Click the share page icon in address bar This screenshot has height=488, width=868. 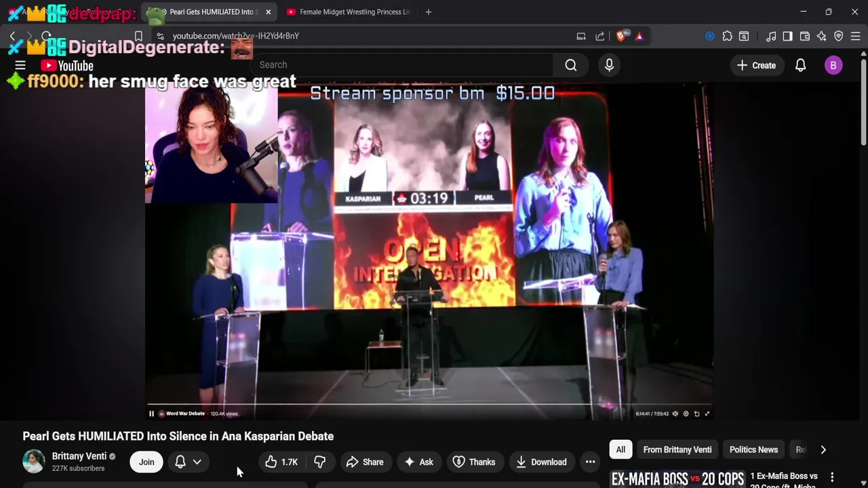600,36
